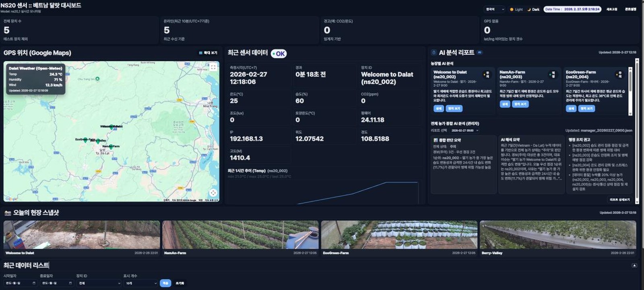Switch to Dark theme
Viewport: 644px width, 290px height.
[x=533, y=9]
